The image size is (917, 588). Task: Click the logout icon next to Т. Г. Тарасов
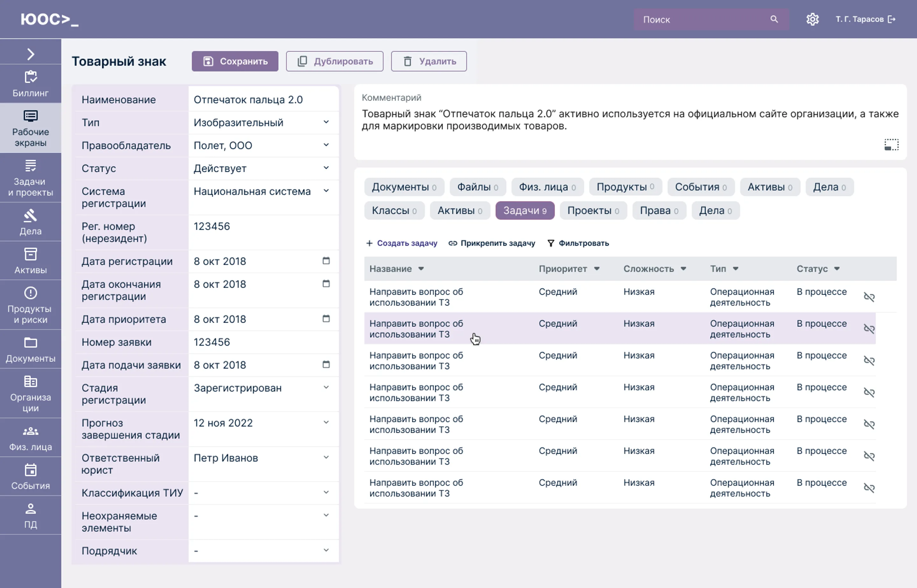(892, 19)
